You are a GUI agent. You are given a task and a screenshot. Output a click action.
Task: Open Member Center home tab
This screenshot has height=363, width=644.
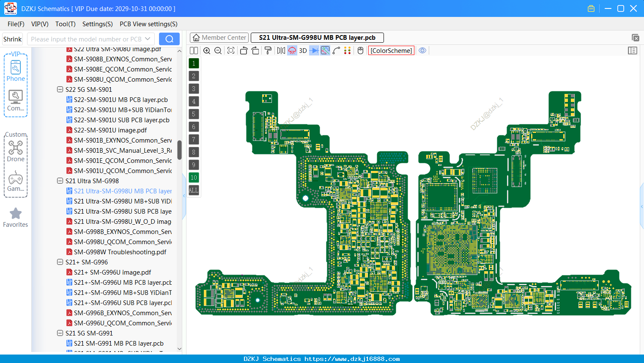pyautogui.click(x=219, y=38)
